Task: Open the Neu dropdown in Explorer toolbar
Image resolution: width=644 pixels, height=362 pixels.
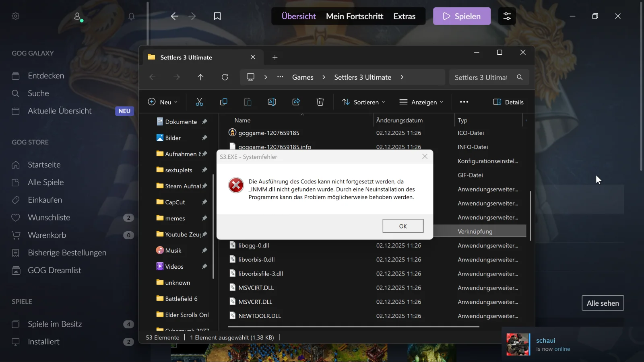Action: 163,102
